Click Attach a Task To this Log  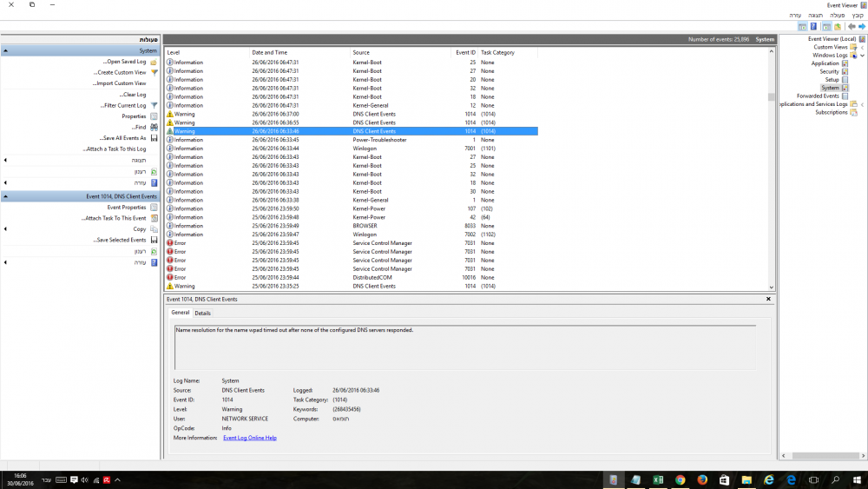tap(115, 149)
